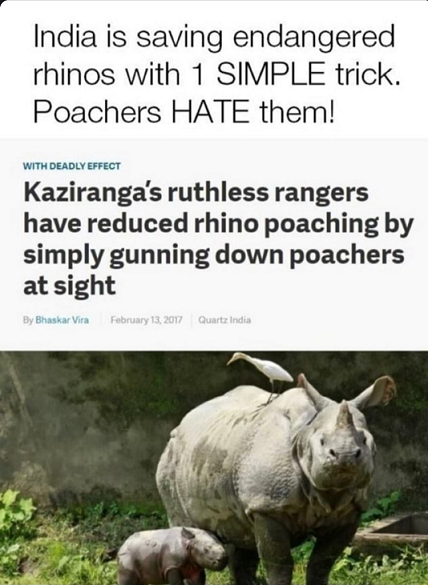Select the word SIMPLE in caption

[x=271, y=73]
